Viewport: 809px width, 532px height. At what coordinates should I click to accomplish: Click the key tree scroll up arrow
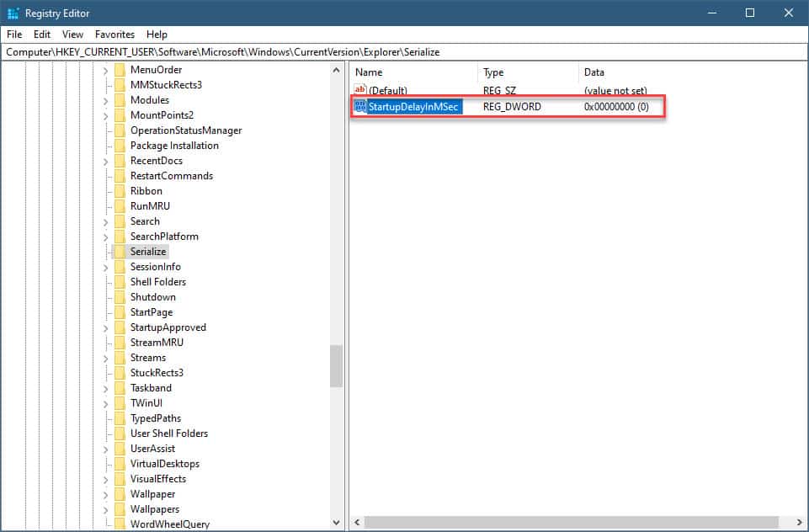coord(337,70)
